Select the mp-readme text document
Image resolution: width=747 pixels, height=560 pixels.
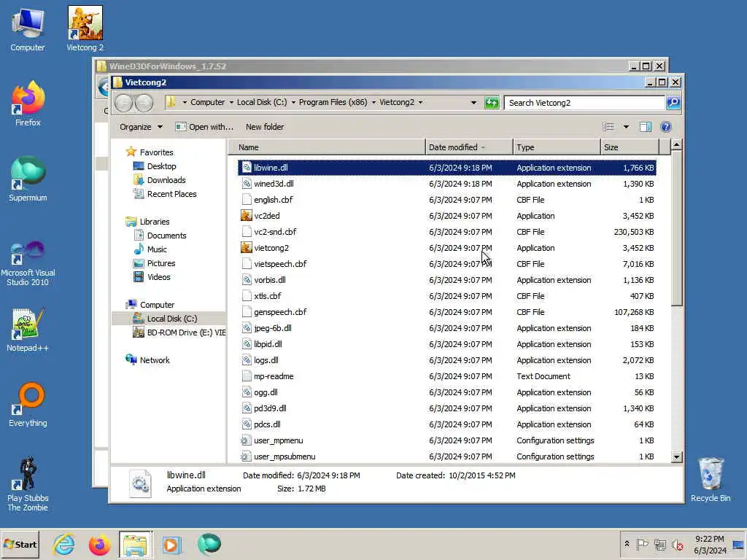(447, 376)
